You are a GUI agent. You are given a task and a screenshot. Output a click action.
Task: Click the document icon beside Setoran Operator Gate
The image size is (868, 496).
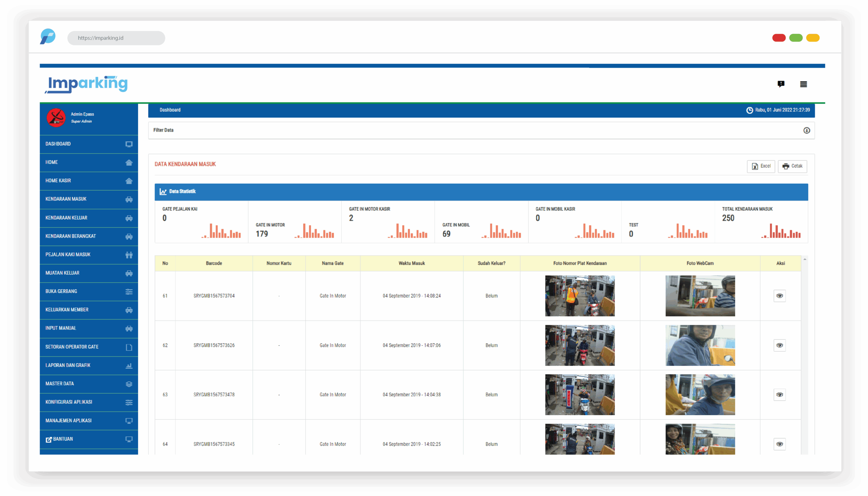tap(129, 347)
